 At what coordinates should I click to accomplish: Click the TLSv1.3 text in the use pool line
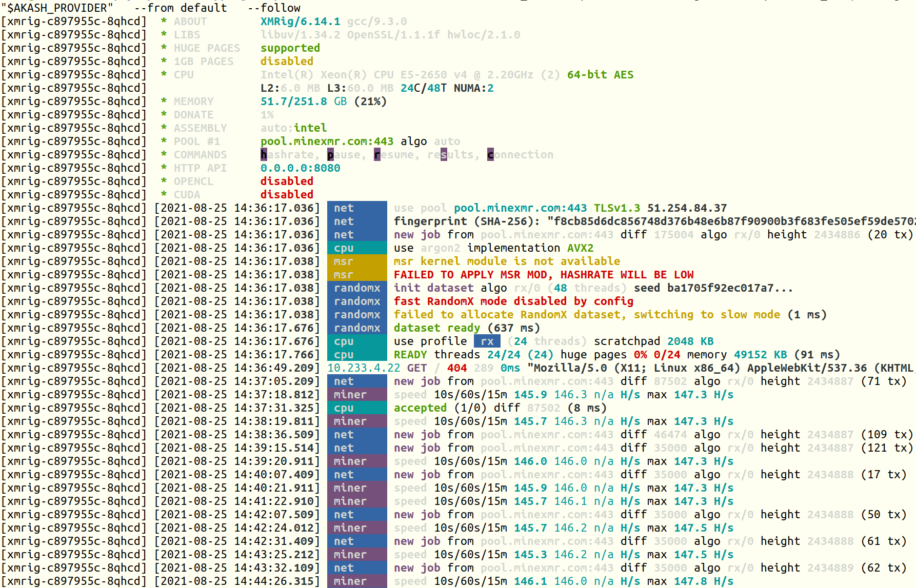617,208
